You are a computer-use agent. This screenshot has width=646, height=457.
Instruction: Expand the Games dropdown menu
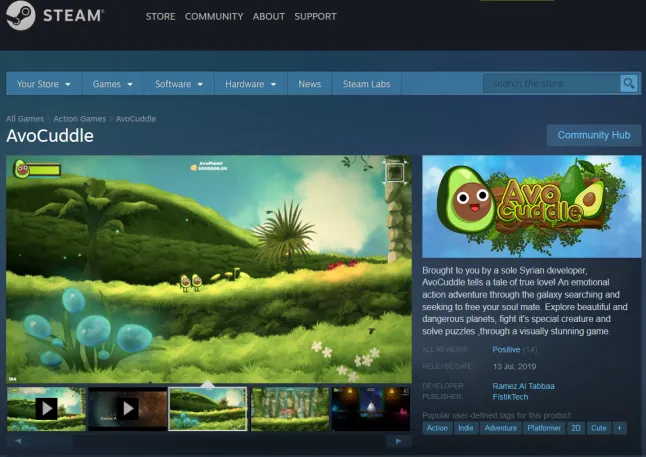click(x=112, y=84)
